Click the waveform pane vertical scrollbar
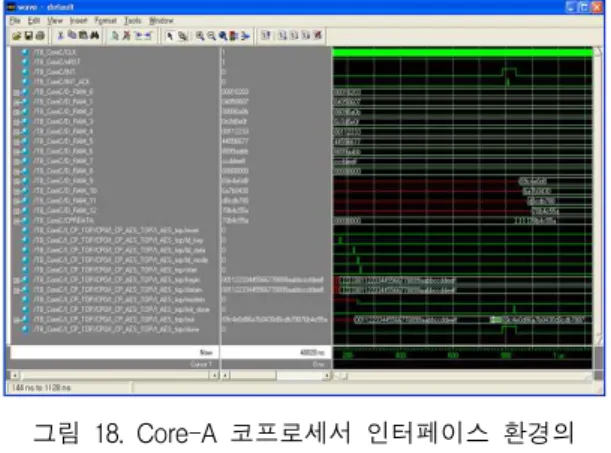611x453 pixels. 598,196
